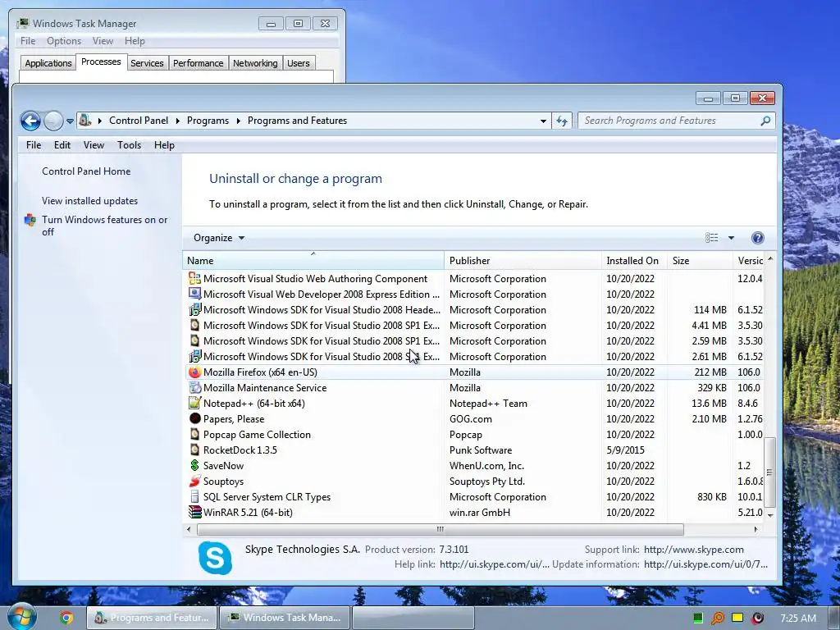Click Mozilla Maintenance Service icon
The width and height of the screenshot is (840, 630).
click(x=195, y=387)
